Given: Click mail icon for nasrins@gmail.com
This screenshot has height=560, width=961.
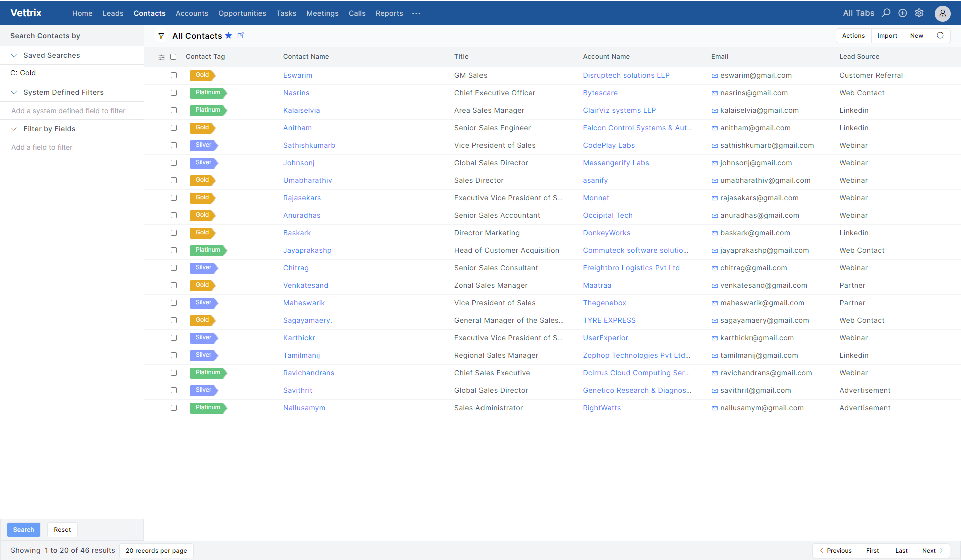Looking at the screenshot, I should point(715,93).
